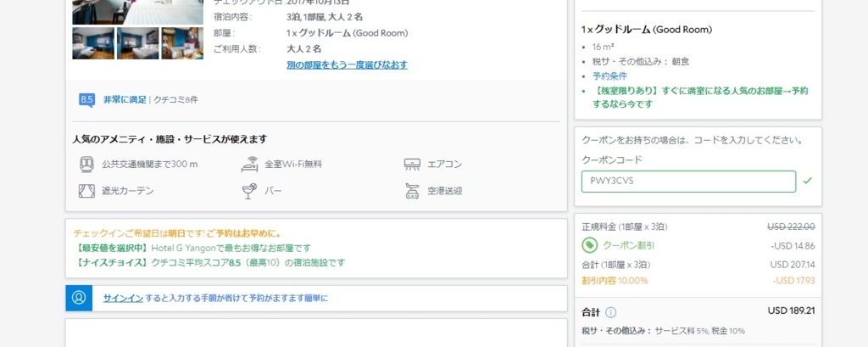Image resolution: width=868 pixels, height=347 pixels.
Task: Click the info icon beside 合計
Action: point(610,312)
